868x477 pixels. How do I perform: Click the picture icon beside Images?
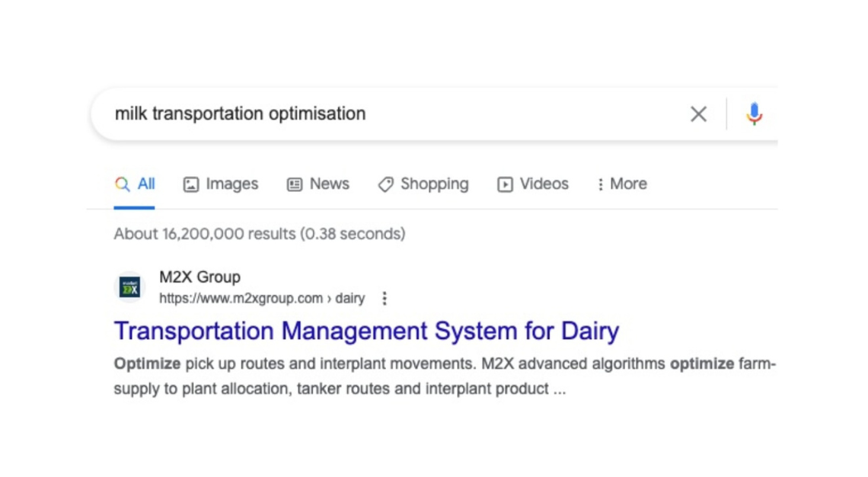[191, 184]
